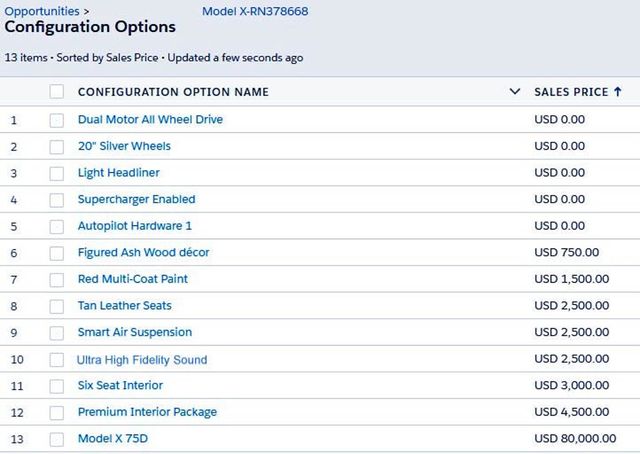Sort by the Sales Price column header
This screenshot has width=640, height=454.
click(571, 92)
